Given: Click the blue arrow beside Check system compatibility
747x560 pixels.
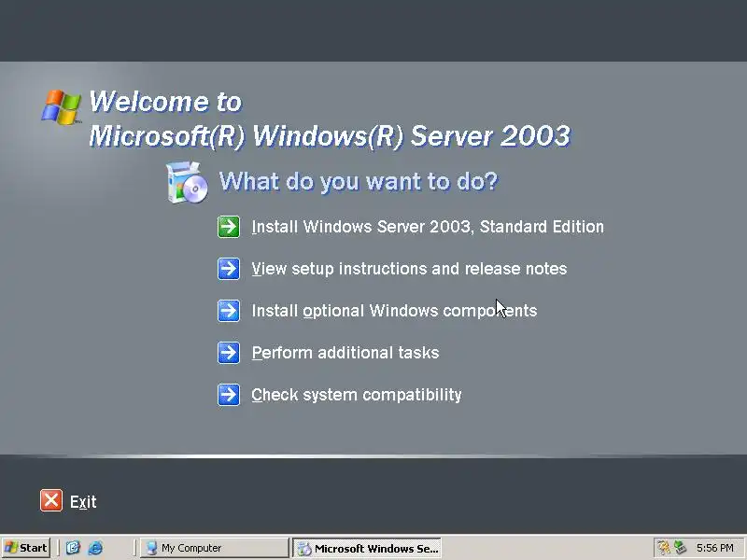Looking at the screenshot, I should (229, 394).
